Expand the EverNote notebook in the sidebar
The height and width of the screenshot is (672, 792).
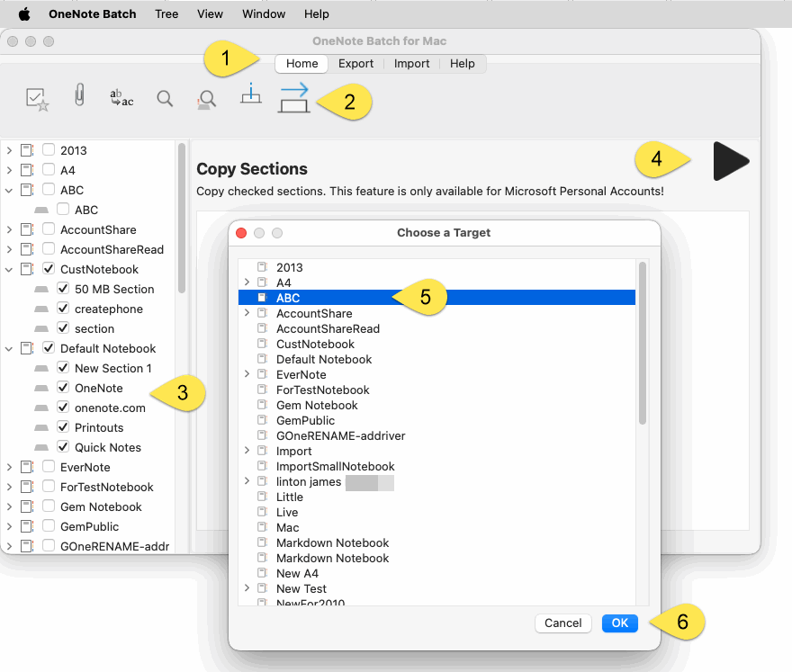pyautogui.click(x=7, y=467)
